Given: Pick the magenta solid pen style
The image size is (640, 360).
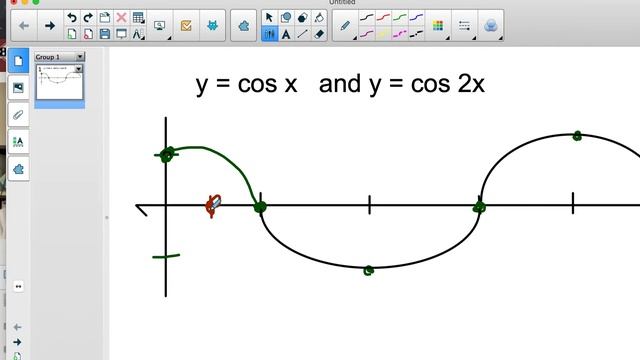Looking at the screenshot, I should tap(367, 34).
